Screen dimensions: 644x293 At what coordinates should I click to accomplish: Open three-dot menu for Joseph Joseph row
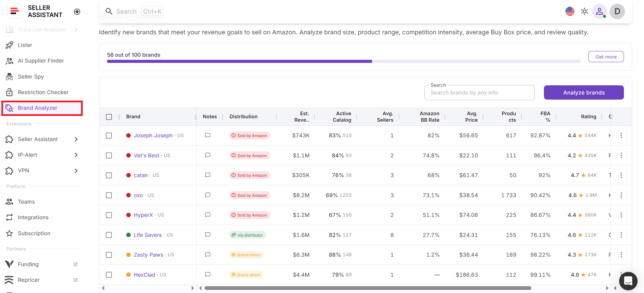pos(621,135)
